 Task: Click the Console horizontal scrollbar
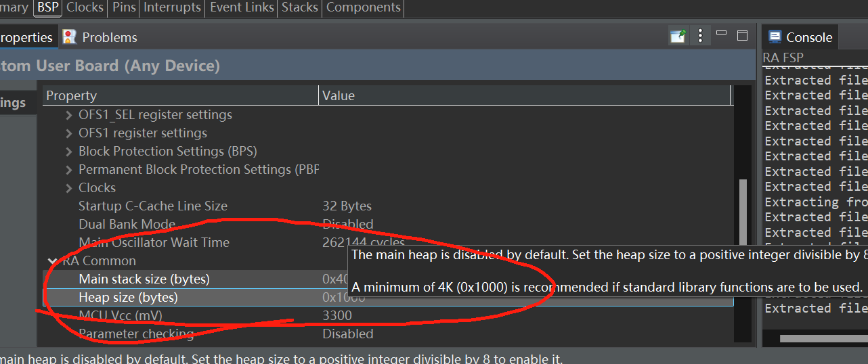point(823,338)
